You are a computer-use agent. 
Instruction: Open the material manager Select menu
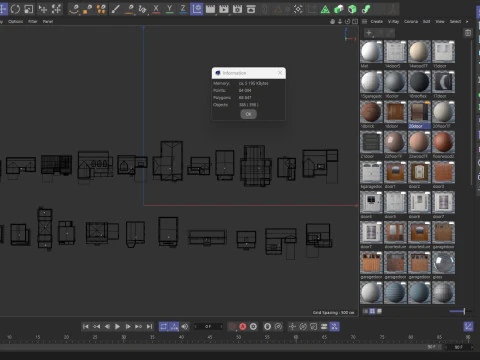(x=455, y=21)
